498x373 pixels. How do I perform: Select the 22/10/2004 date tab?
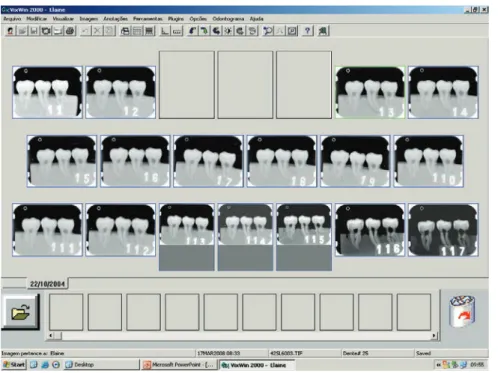click(x=47, y=284)
